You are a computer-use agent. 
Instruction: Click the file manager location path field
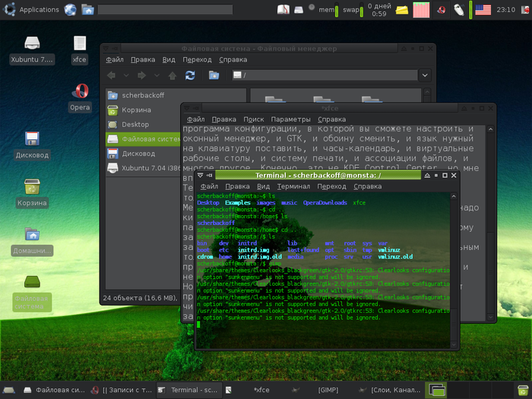coord(325,75)
